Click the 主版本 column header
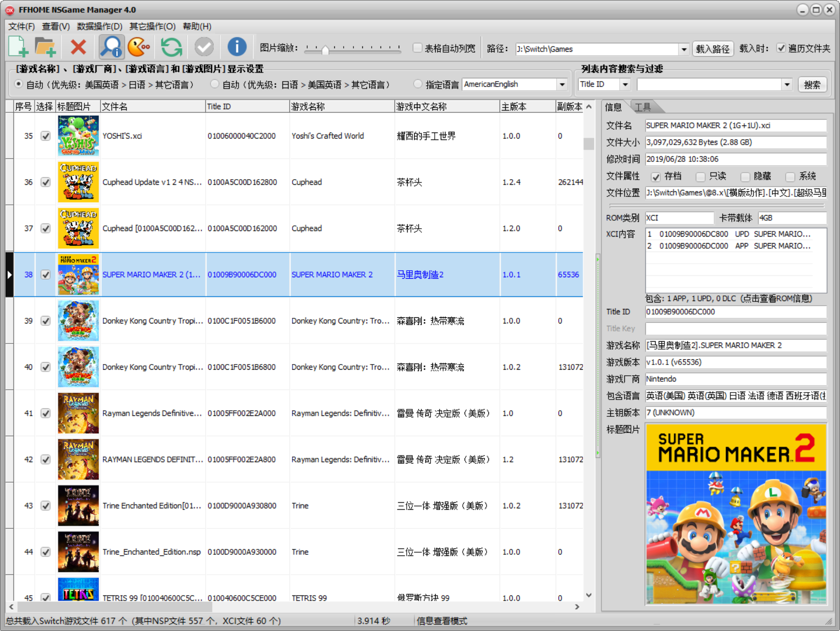Image resolution: width=840 pixels, height=631 pixels. [x=528, y=107]
